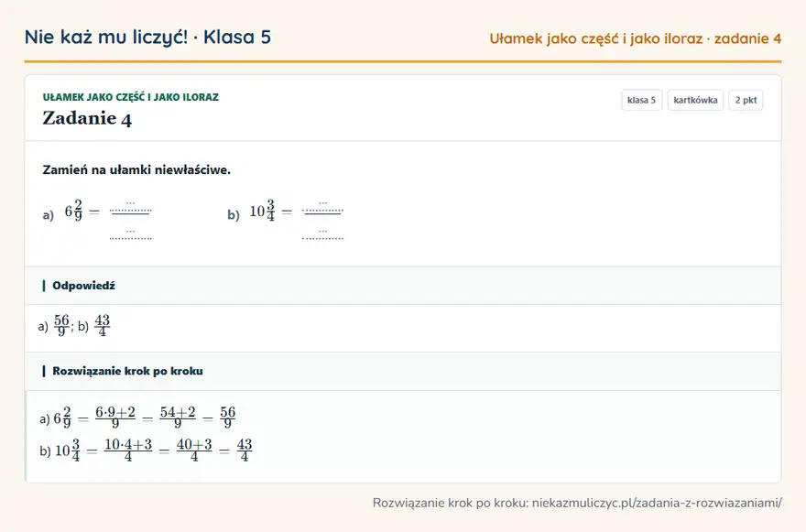
Task: Click the 'Zadanie 4' heading
Action: pos(87,119)
